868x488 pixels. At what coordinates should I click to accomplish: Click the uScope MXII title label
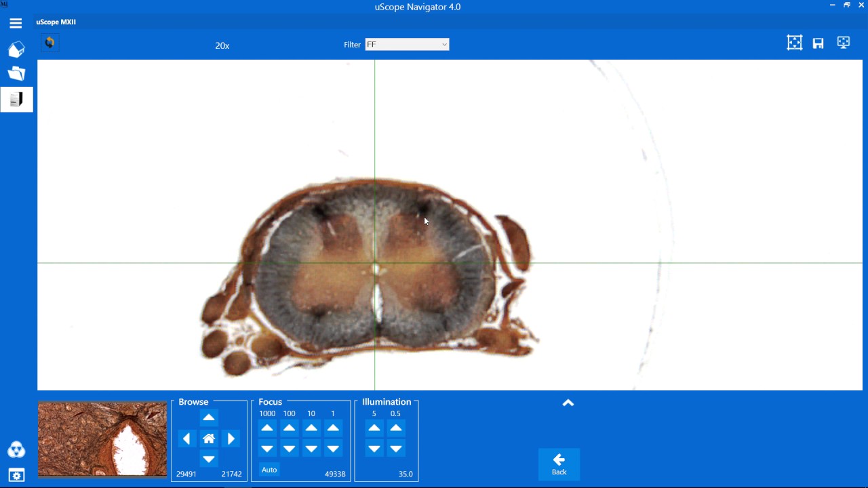(56, 22)
